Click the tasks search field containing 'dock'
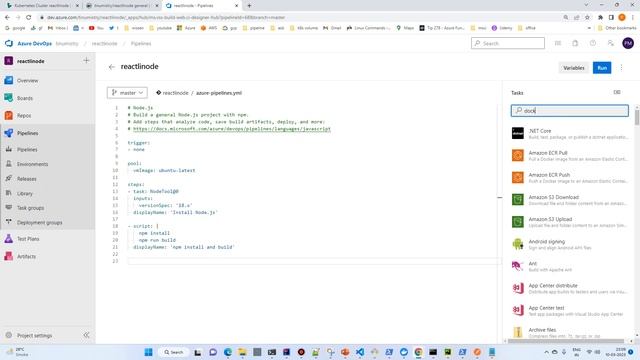The image size is (640, 360). (570, 111)
